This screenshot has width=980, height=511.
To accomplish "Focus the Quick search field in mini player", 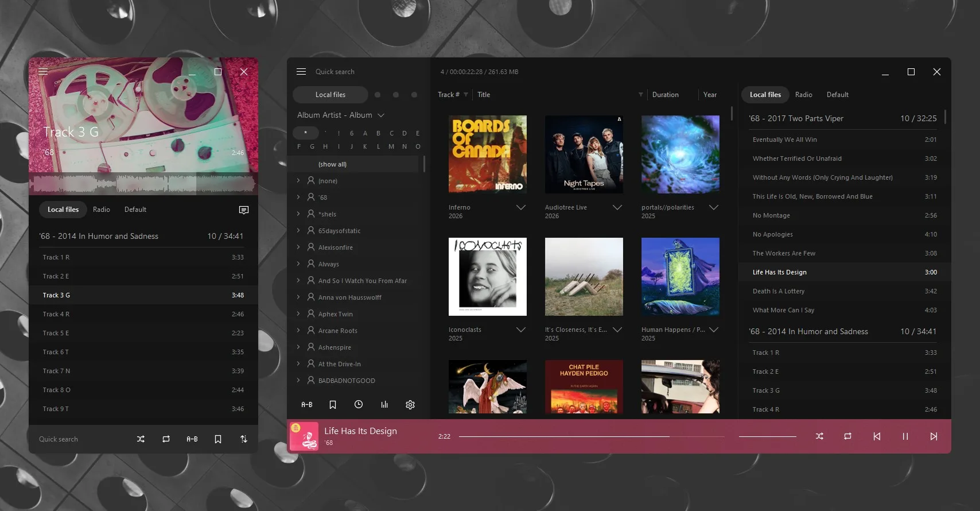I will tap(59, 439).
